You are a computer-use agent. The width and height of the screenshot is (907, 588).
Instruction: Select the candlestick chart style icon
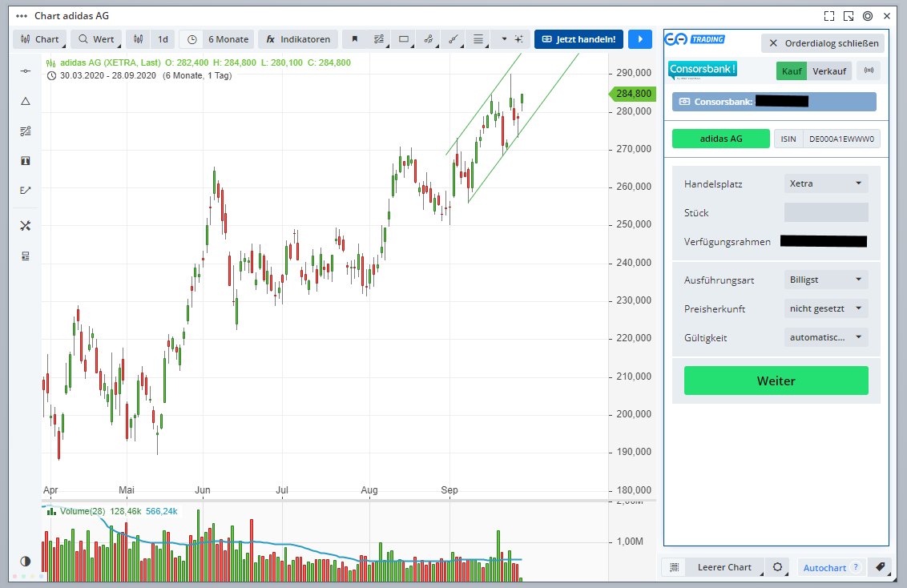pos(139,39)
